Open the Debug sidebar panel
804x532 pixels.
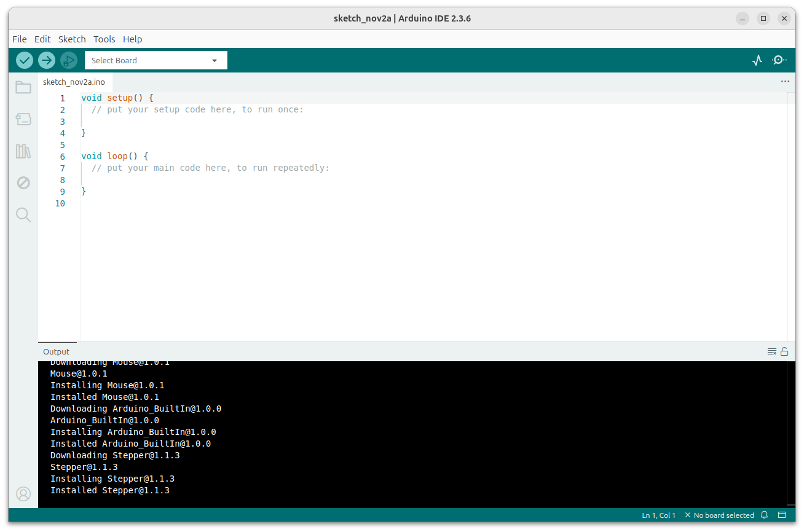[x=23, y=183]
